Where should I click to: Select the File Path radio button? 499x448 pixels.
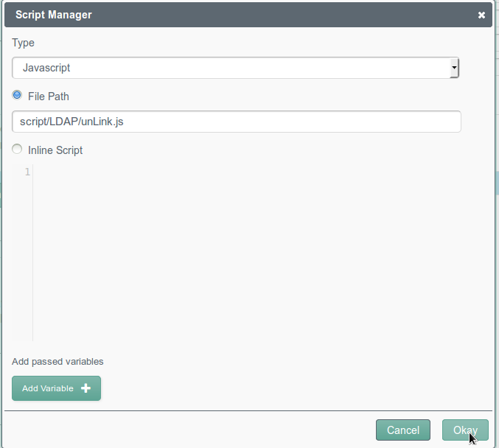tap(17, 95)
